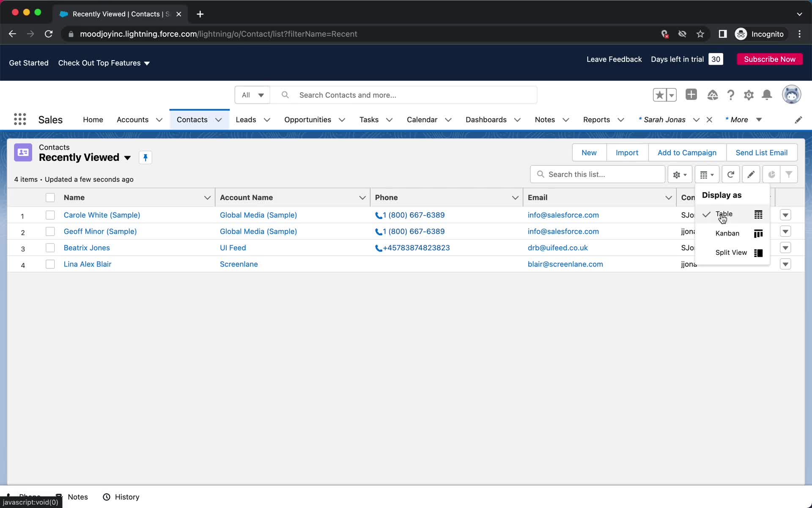Open the Reports tab

click(x=596, y=120)
